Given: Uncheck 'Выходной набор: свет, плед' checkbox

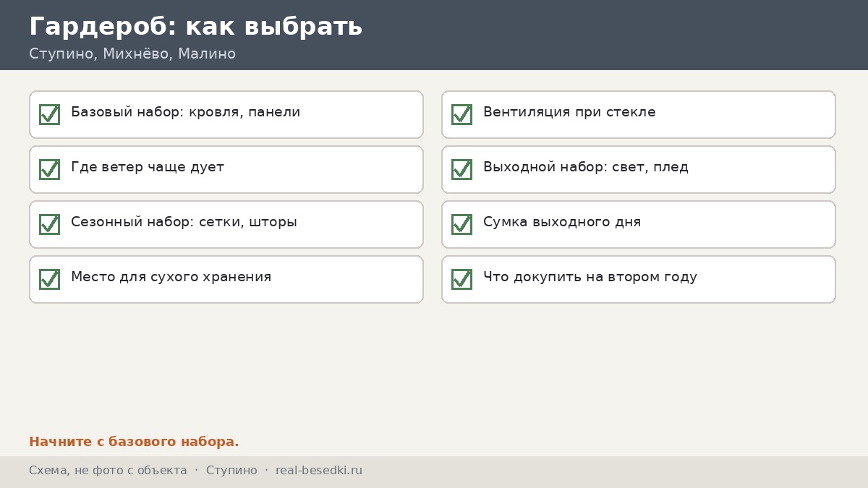Looking at the screenshot, I should coord(461,169).
